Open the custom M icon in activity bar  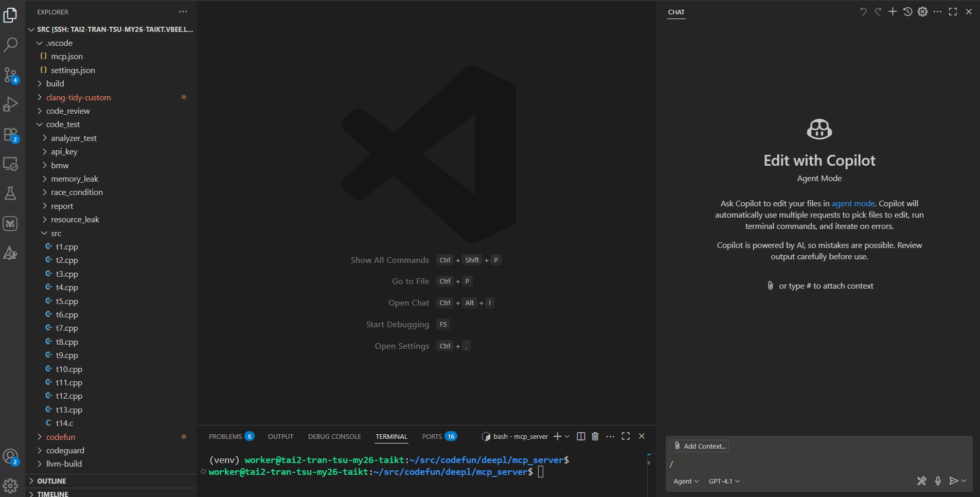tap(10, 223)
